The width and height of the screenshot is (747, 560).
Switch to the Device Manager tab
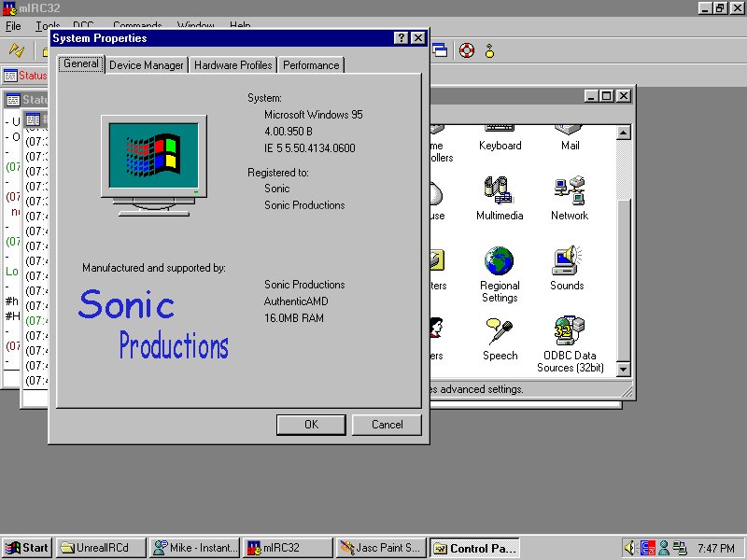(x=145, y=65)
